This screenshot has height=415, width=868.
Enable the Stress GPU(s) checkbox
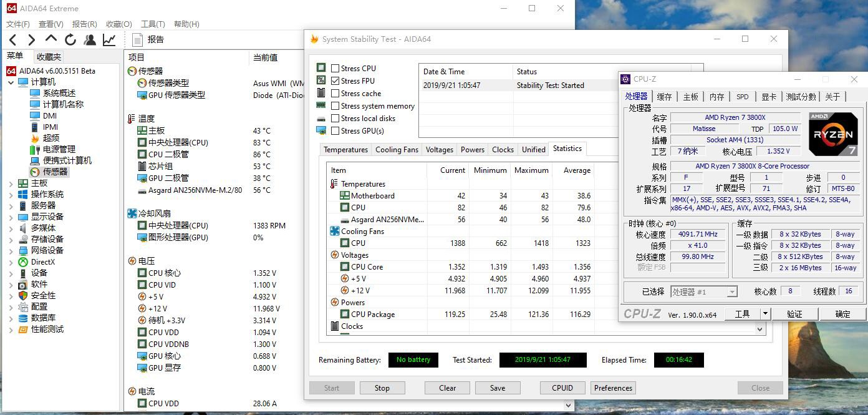[335, 131]
